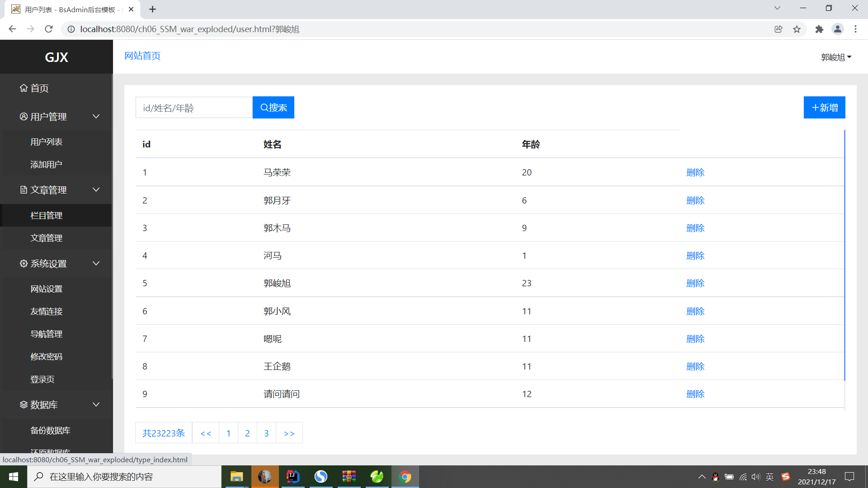
Task: Click the home icon beside 首页
Action: 24,88
